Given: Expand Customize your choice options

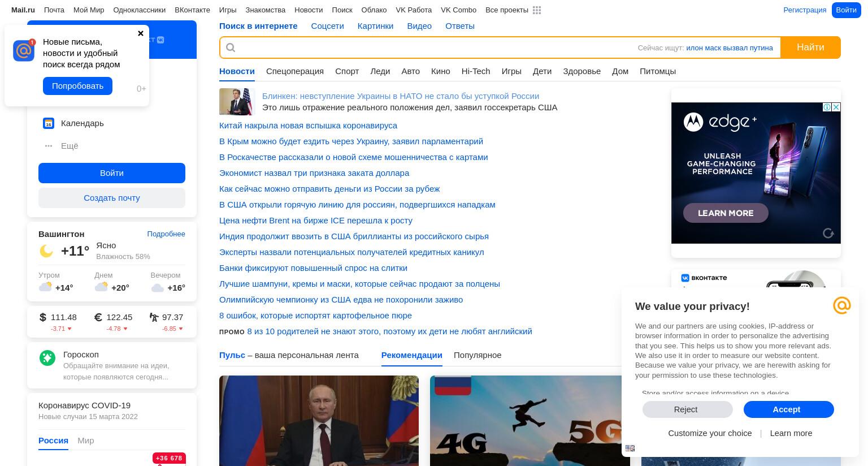Looking at the screenshot, I should (x=710, y=433).
